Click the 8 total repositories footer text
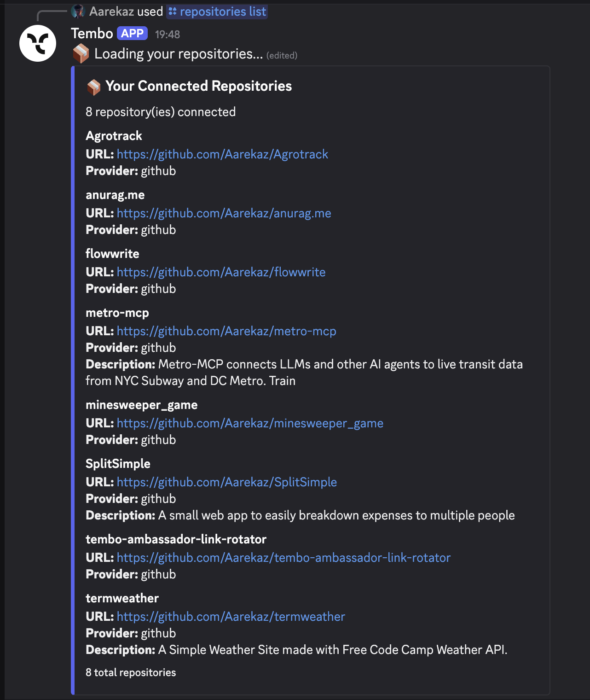 coord(130,672)
